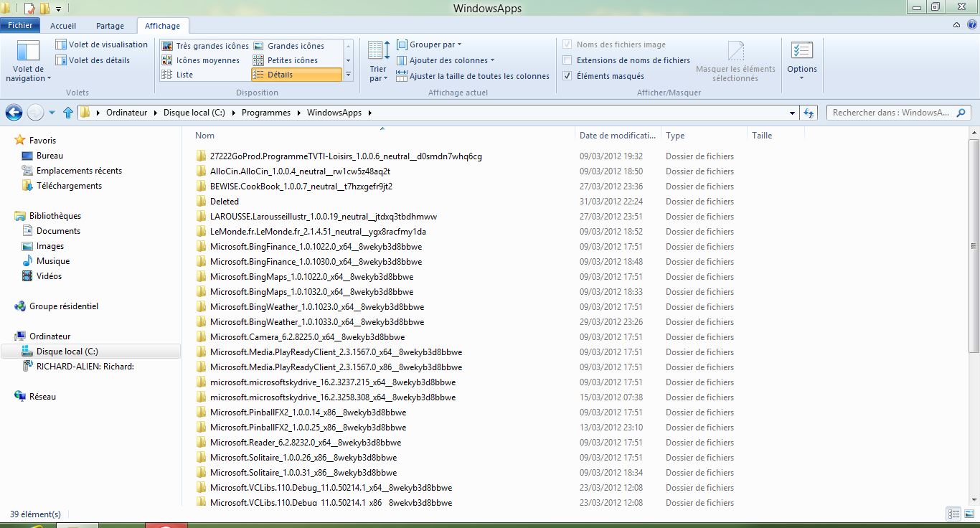Sort by Type column header

point(703,136)
